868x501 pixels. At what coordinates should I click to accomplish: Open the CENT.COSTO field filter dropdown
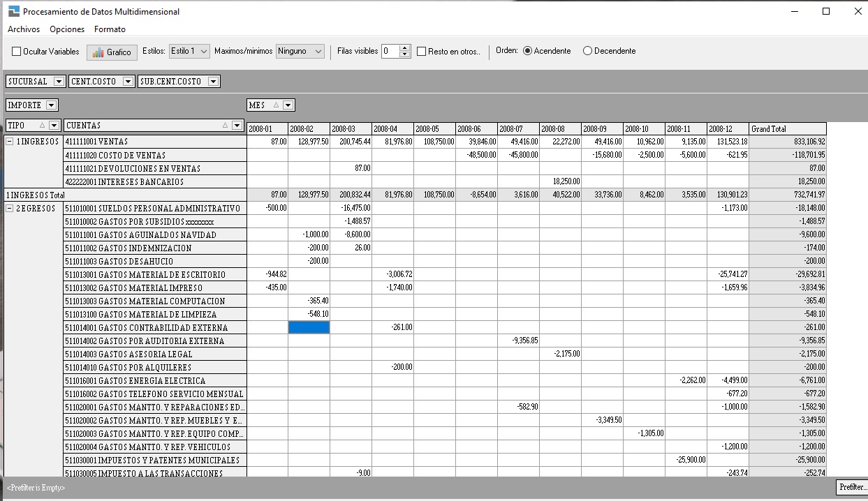(128, 82)
